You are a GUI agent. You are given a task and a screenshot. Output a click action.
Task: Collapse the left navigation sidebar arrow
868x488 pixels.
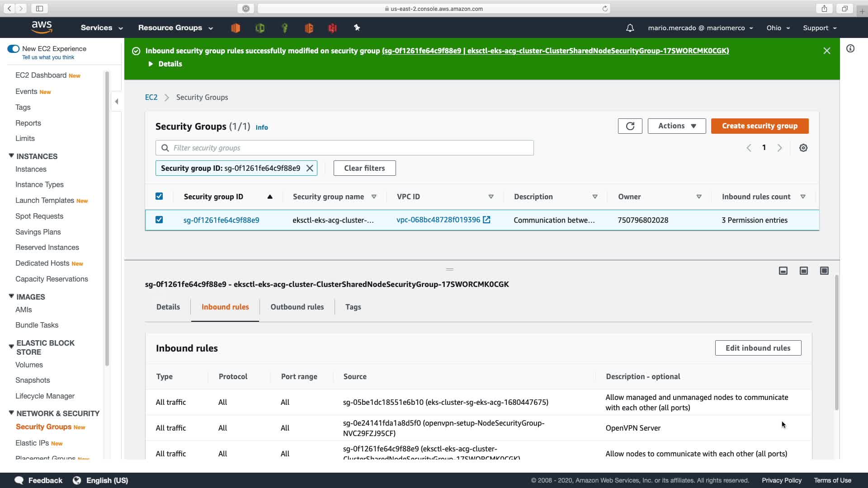[117, 102]
